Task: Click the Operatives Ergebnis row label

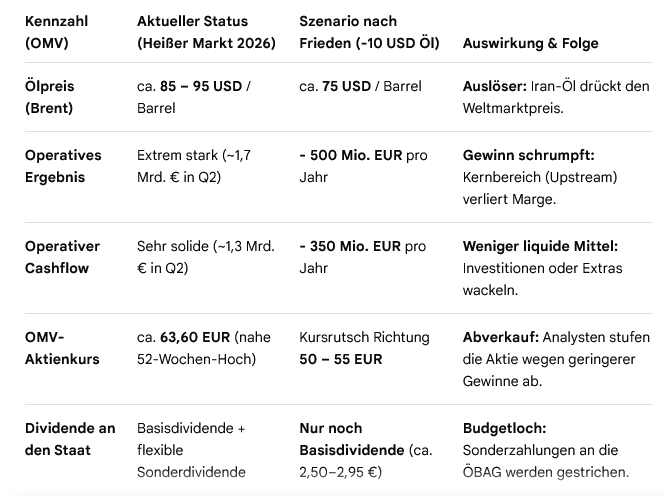Action: [63, 166]
